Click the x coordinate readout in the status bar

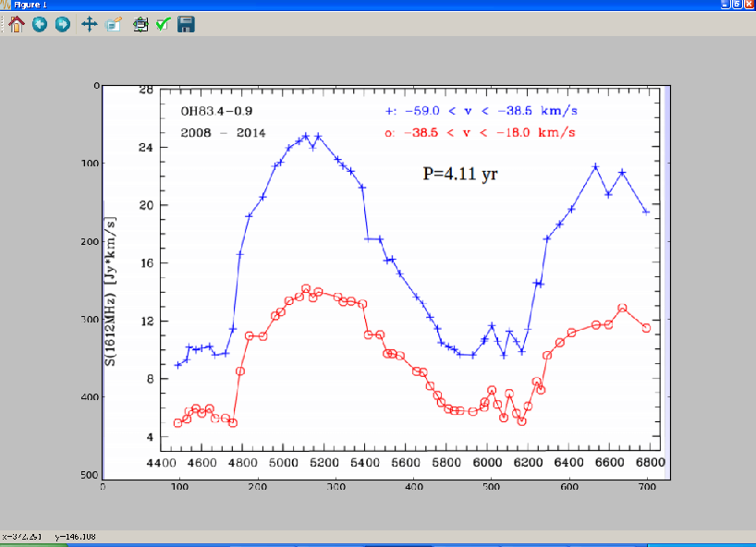pos(21,537)
